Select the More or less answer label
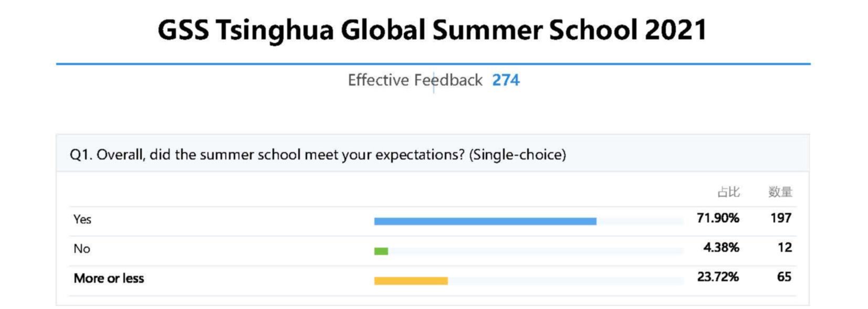This screenshot has height=309, width=868. coord(109,279)
